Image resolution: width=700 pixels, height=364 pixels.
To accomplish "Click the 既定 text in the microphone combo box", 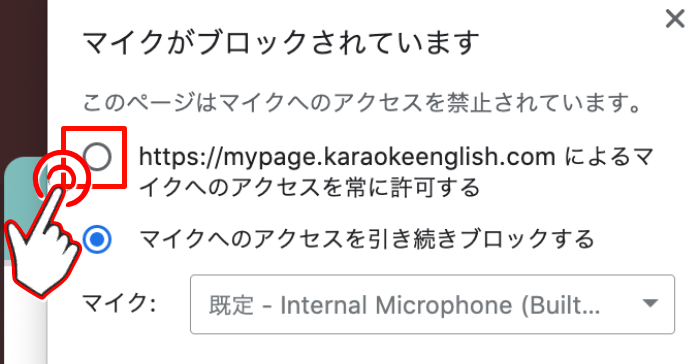I will (231, 305).
